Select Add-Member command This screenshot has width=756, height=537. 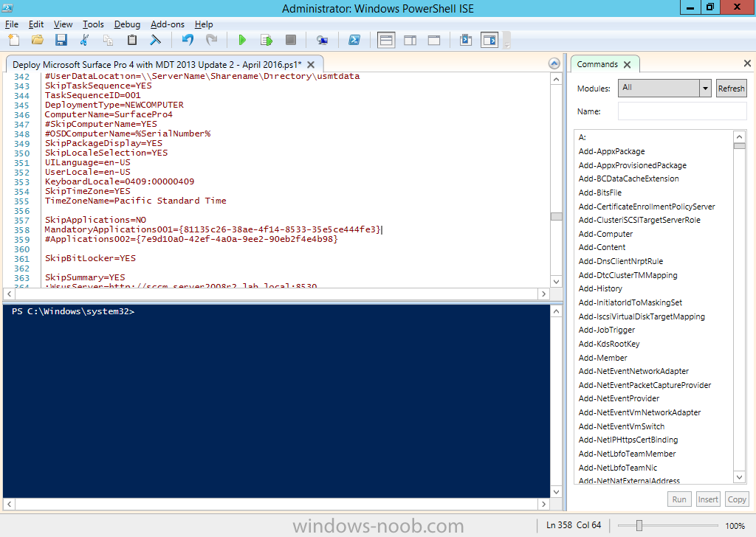click(x=602, y=358)
